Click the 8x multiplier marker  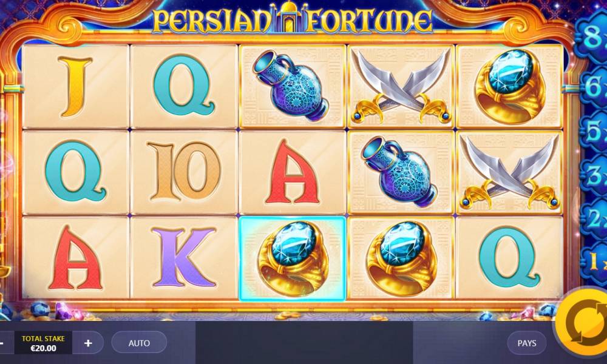click(x=592, y=38)
